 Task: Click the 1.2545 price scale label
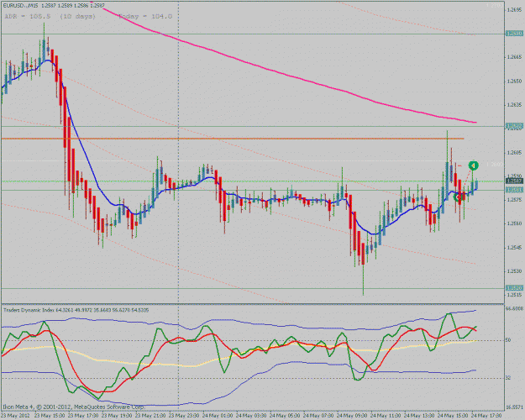514,248
